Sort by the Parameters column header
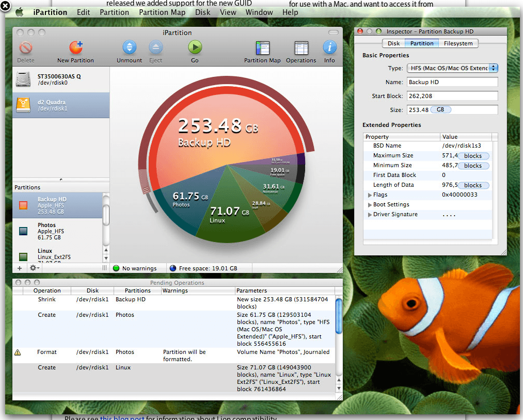Image resolution: width=523 pixels, height=420 pixels. [285, 290]
